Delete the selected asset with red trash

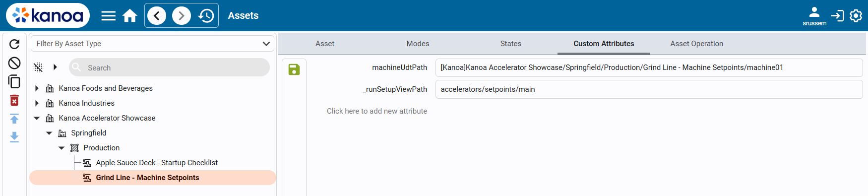coord(14,100)
